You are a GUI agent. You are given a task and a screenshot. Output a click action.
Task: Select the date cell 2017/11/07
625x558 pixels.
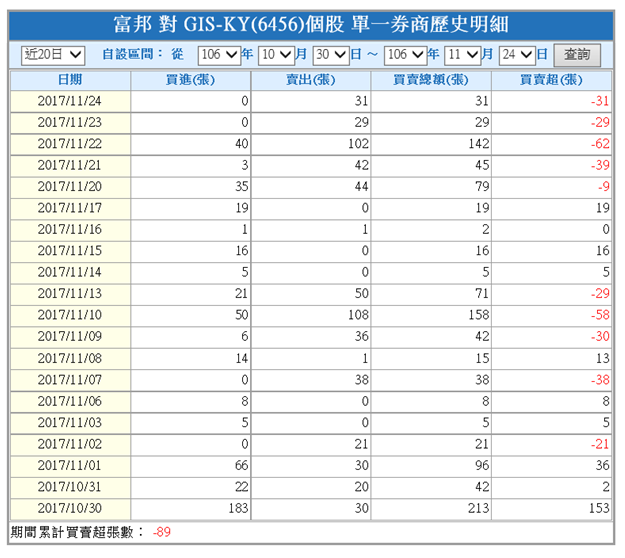[70, 380]
